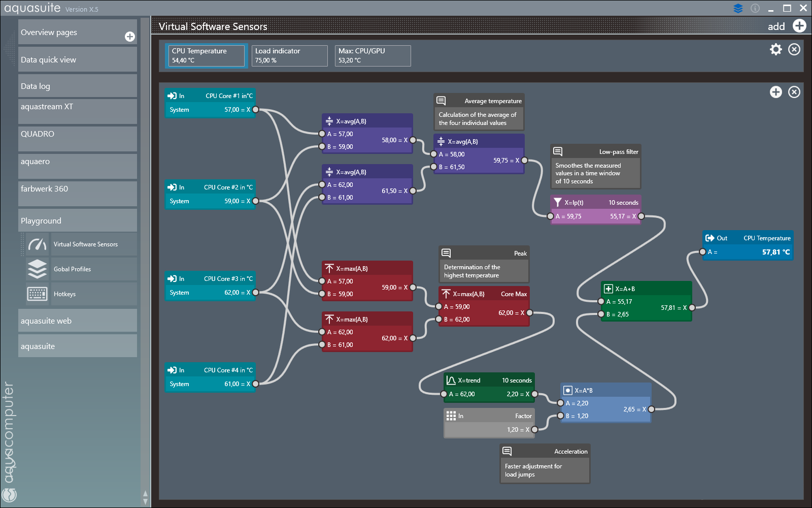The width and height of the screenshot is (812, 508).
Task: Close the node editor canvas
Action: click(794, 92)
